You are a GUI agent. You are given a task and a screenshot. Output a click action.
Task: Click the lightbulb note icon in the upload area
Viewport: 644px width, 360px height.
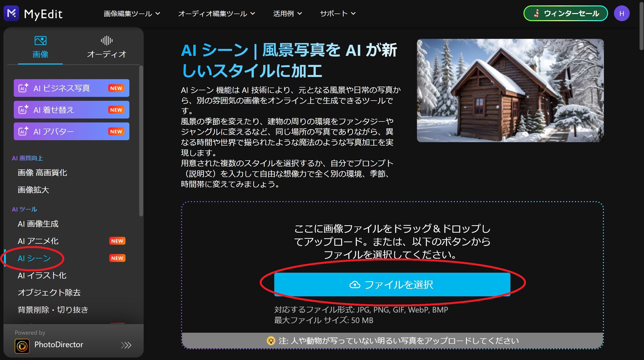(271, 341)
